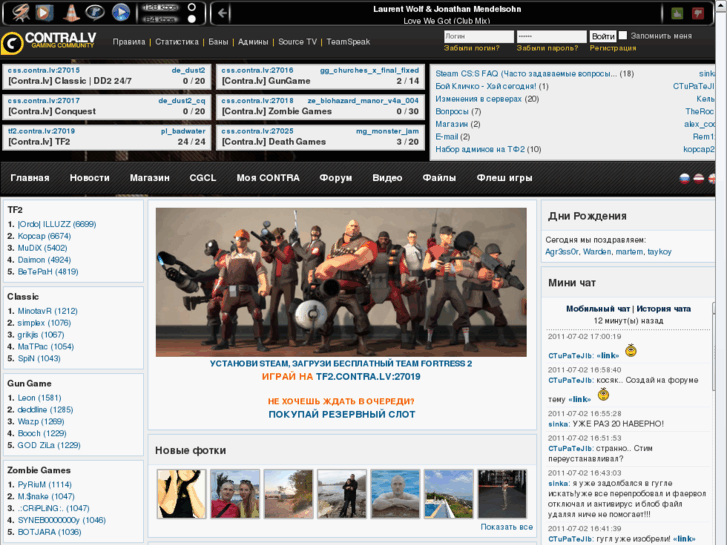Click the Войти login button
The height and width of the screenshot is (545, 727).
[x=603, y=36]
